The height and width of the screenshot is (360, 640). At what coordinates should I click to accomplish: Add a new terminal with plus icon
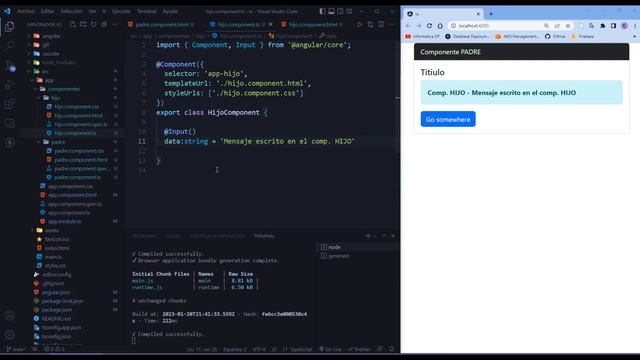(x=368, y=236)
